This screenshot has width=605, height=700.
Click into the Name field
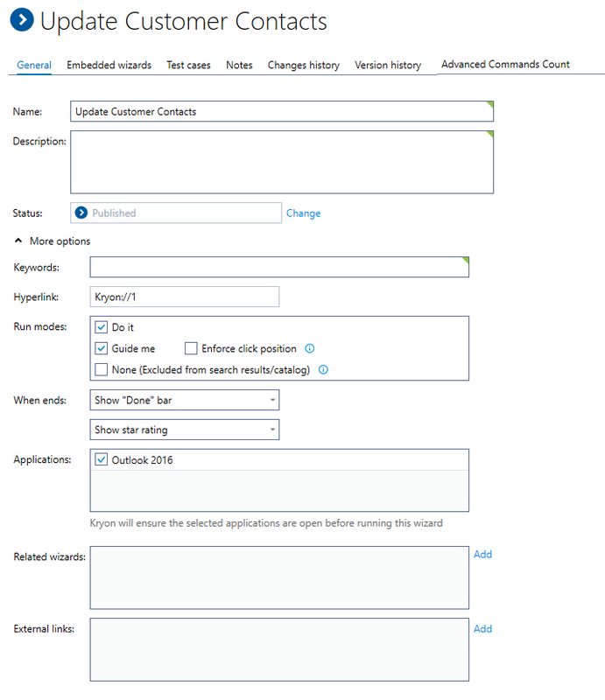[x=282, y=111]
